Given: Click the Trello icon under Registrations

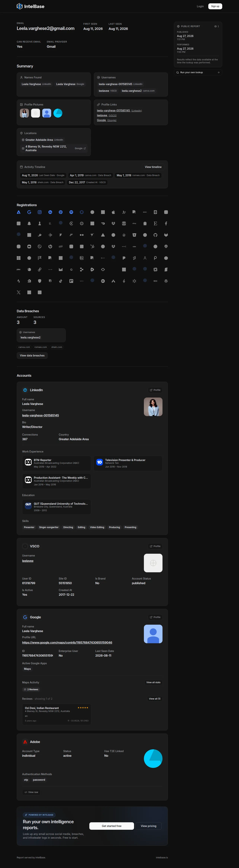Looking at the screenshot, I should coord(71,281).
